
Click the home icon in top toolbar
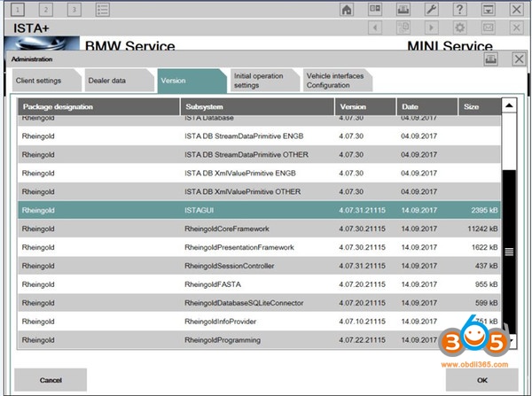(347, 9)
